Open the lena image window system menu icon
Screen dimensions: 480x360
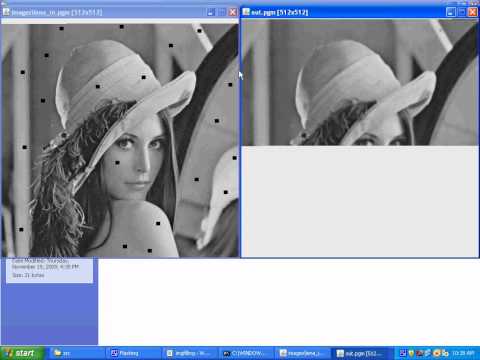[x=6, y=12]
